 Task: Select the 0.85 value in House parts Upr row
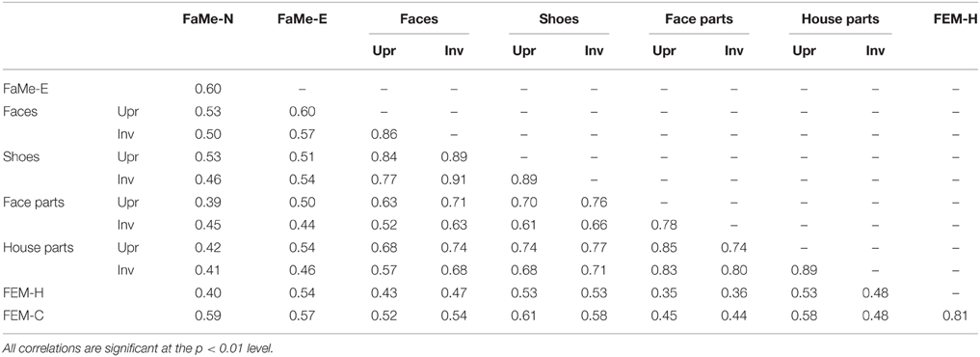click(664, 247)
